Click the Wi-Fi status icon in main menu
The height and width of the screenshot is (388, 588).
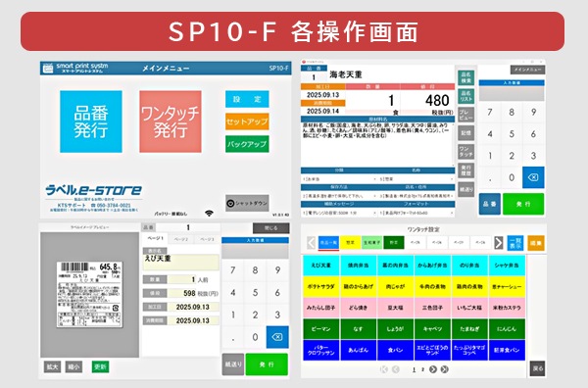coord(209,213)
